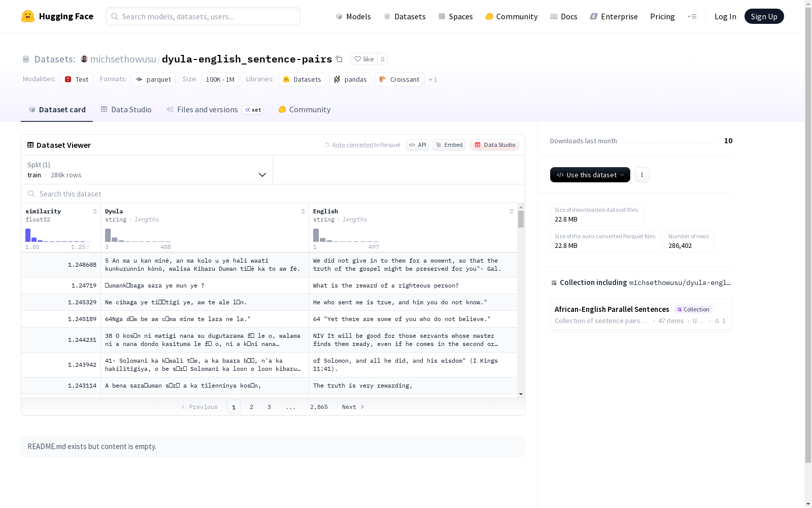Click the Hugging Face logo emoji

(x=28, y=16)
